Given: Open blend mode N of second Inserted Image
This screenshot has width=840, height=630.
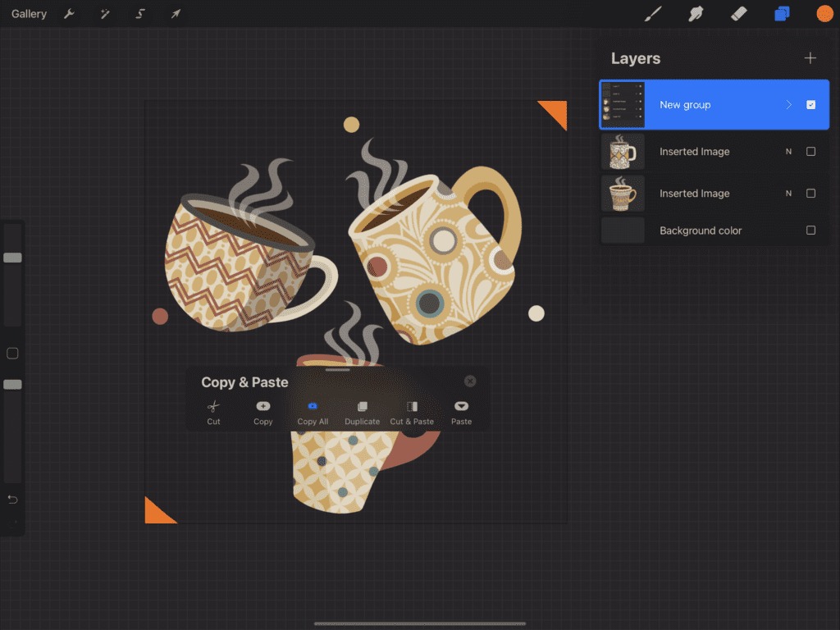Looking at the screenshot, I should [788, 194].
